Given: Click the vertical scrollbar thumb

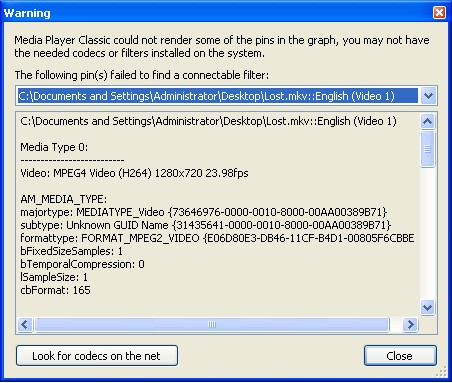Looking at the screenshot, I should (427, 149).
